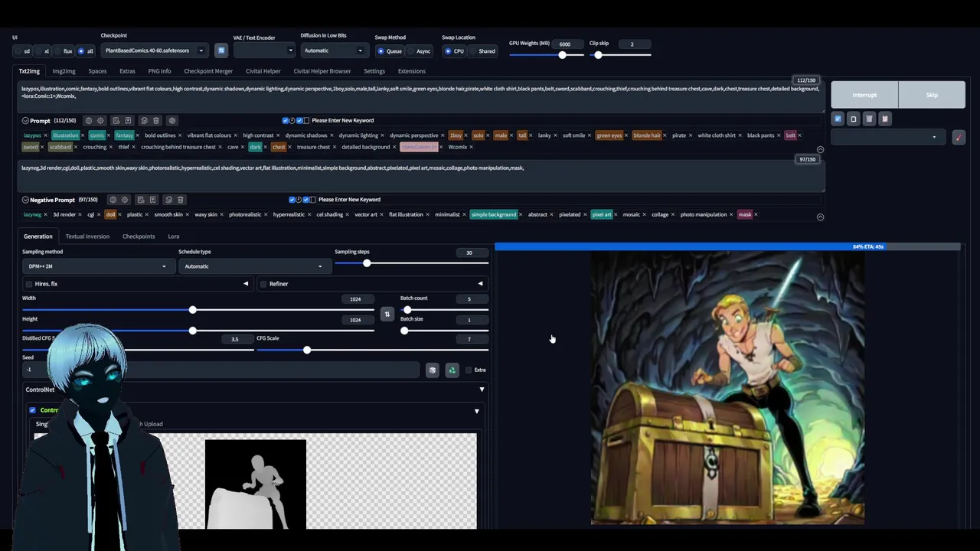The width and height of the screenshot is (980, 551).
Task: Open the Checkpoint Merger tab
Action: (208, 71)
